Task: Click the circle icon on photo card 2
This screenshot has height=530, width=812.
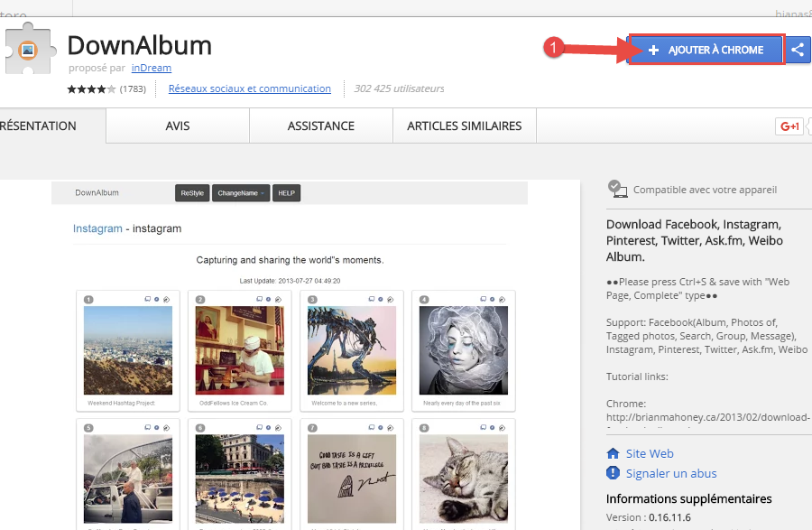Action: [268, 300]
